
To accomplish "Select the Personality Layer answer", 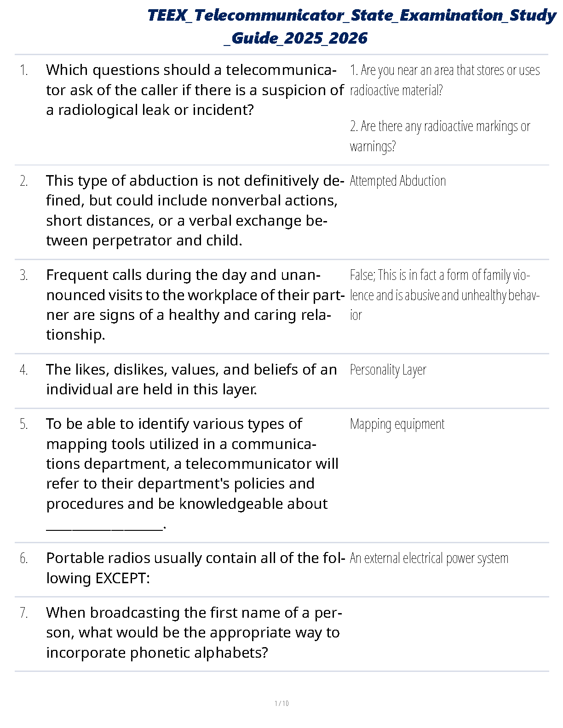I will click(388, 370).
